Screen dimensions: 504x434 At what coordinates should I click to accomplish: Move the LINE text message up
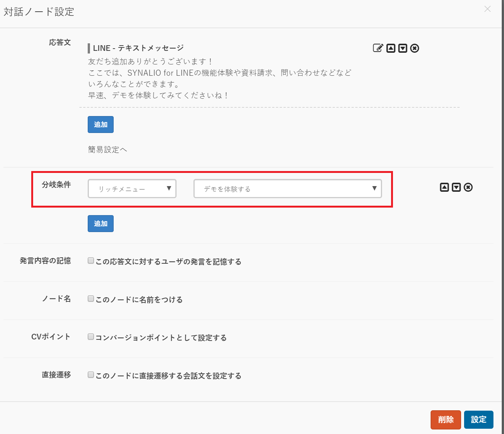pyautogui.click(x=391, y=48)
